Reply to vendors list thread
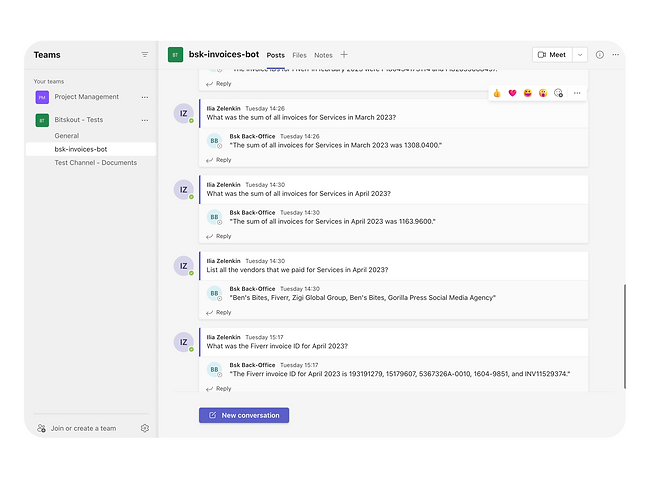The width and height of the screenshot is (650, 479). [219, 313]
